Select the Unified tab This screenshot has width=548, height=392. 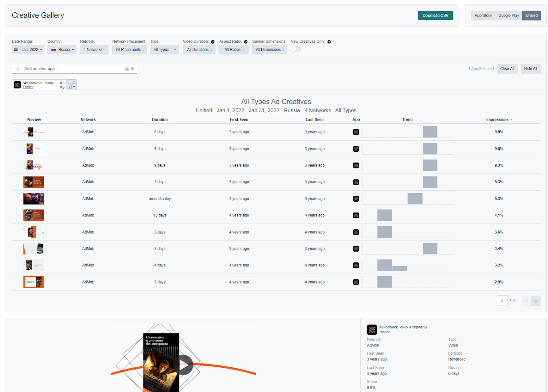coord(532,15)
